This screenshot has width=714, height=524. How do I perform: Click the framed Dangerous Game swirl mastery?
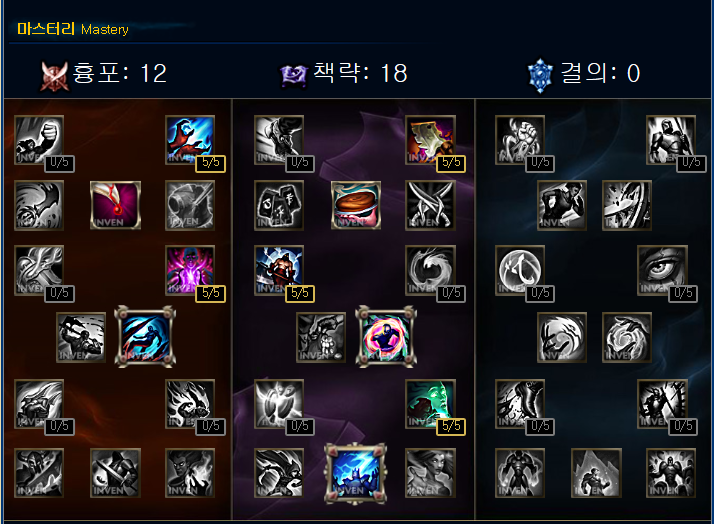(x=386, y=336)
